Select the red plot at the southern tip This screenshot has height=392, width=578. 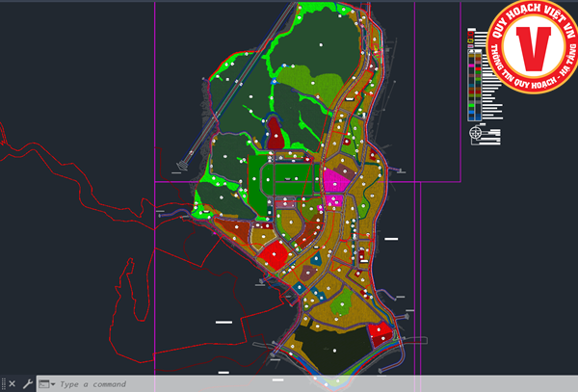coord(381,334)
